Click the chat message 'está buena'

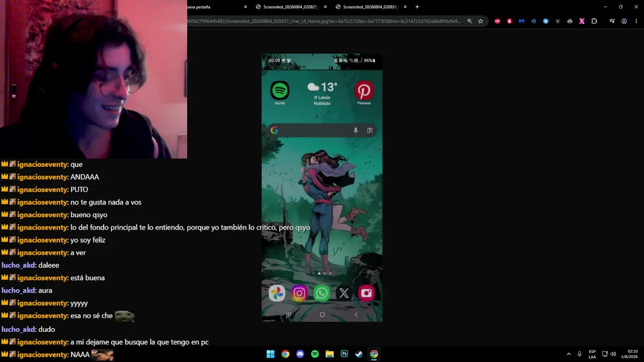tap(88, 278)
